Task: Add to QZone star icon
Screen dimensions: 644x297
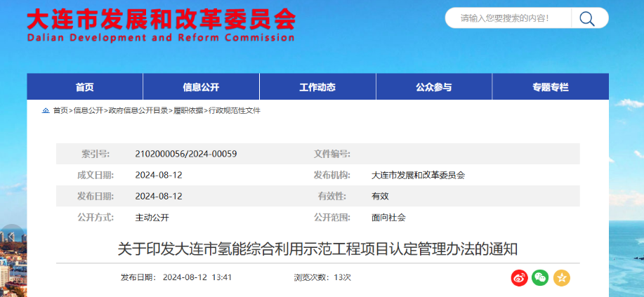Action: pyautogui.click(x=561, y=278)
